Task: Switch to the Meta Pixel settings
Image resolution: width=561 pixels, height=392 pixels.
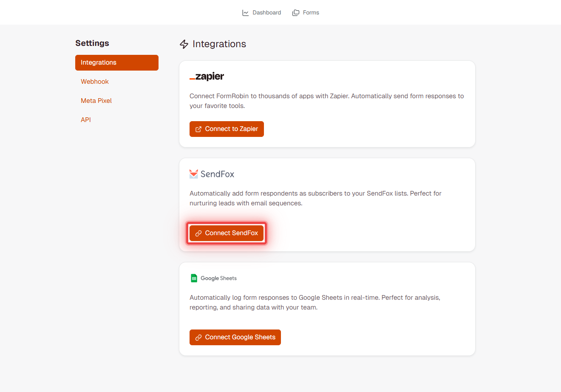Action: (96, 100)
